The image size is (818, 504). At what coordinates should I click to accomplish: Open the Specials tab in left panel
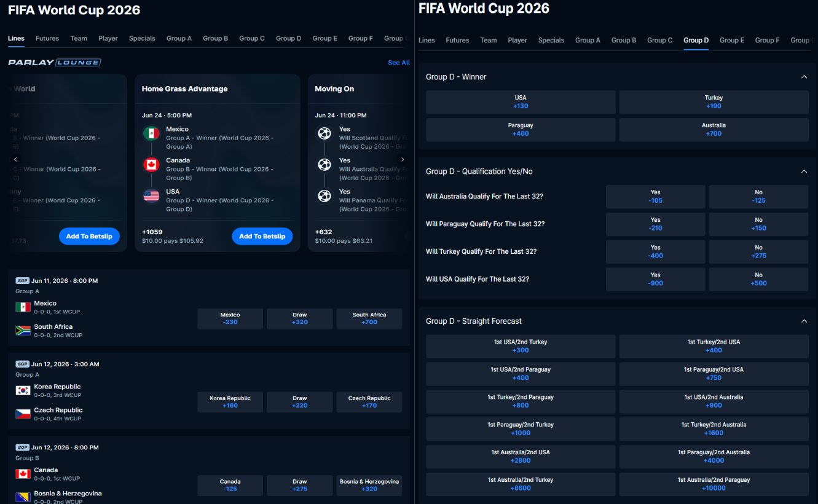(x=142, y=38)
